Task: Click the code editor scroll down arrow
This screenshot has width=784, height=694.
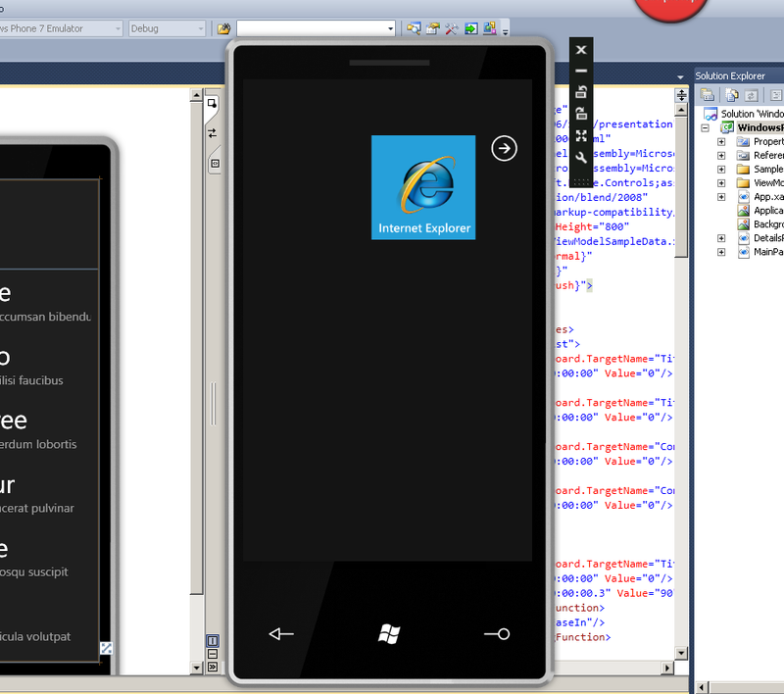Action: point(681,653)
